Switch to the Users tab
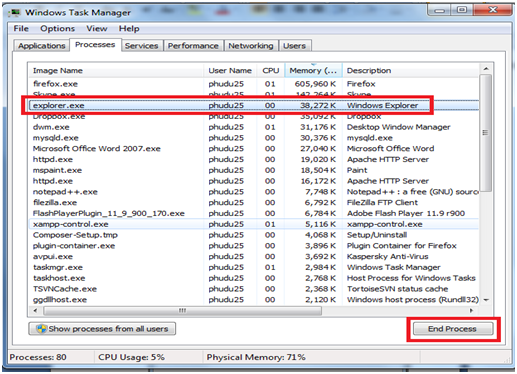 pos(294,46)
